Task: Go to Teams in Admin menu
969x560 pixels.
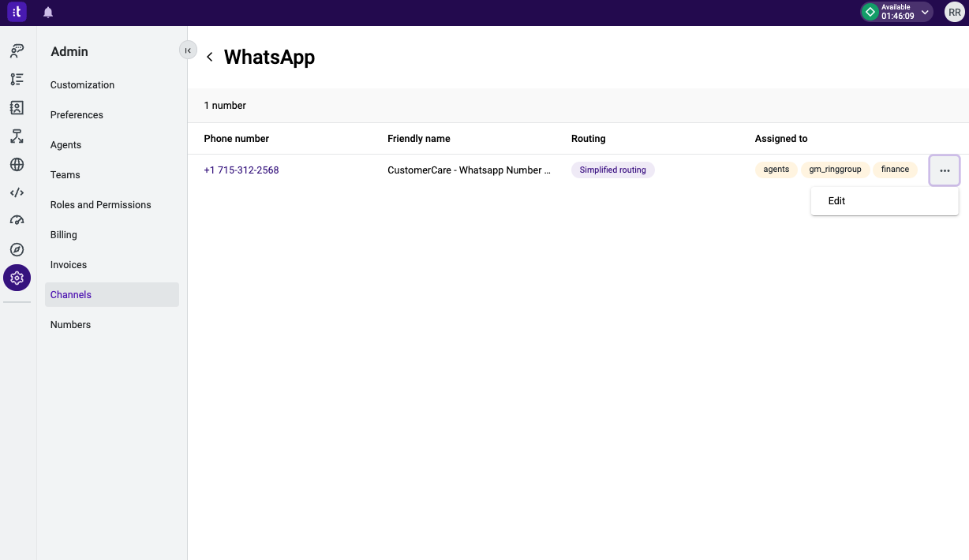Action: (x=65, y=175)
